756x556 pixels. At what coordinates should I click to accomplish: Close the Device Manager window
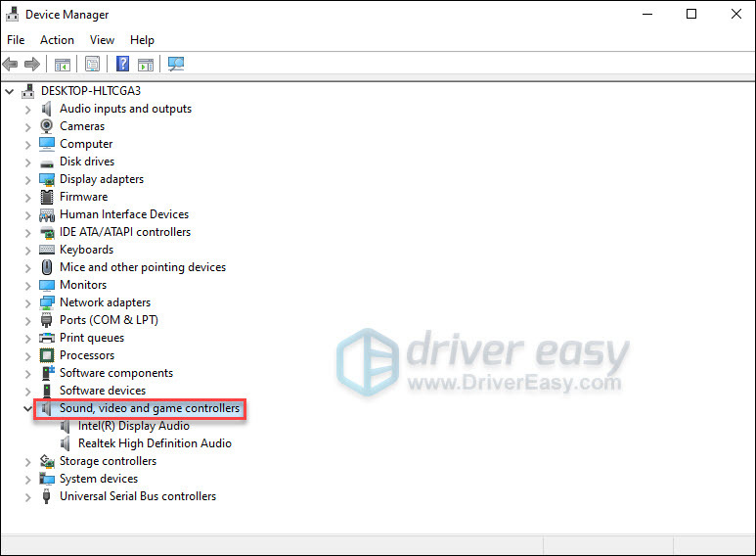pos(736,14)
